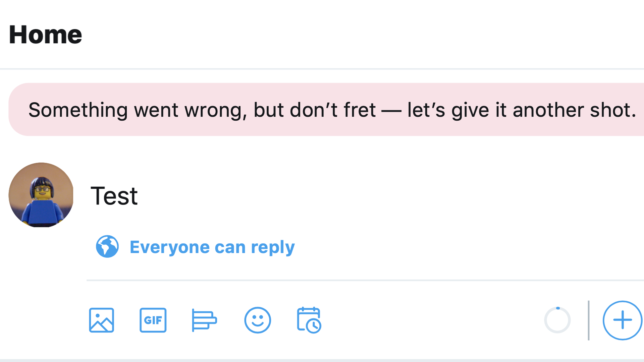Viewport: 644px width, 362px height.
Task: Open the GIF picker
Action: click(x=153, y=320)
